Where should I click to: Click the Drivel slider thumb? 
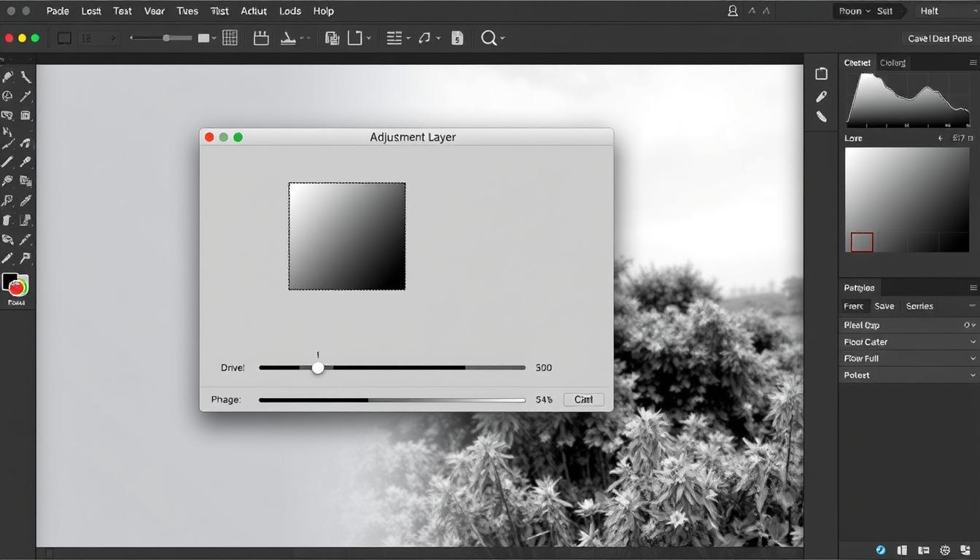pyautogui.click(x=318, y=368)
